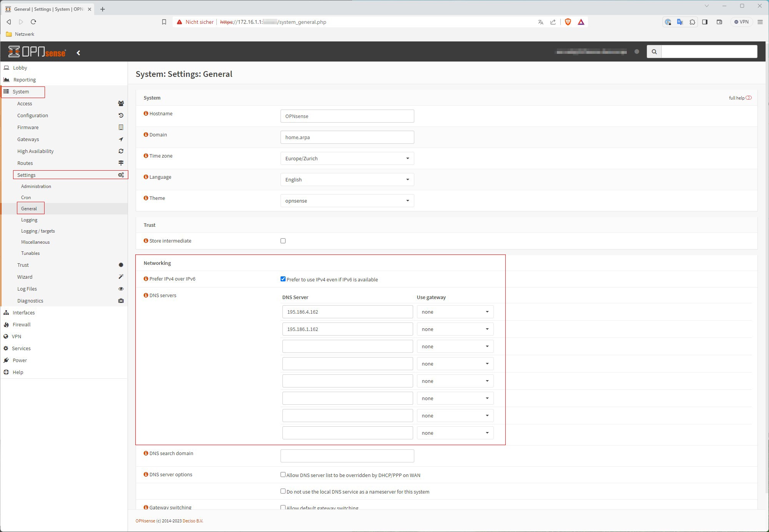Open the Time zone dropdown
Image resolution: width=769 pixels, height=532 pixels.
coord(347,158)
